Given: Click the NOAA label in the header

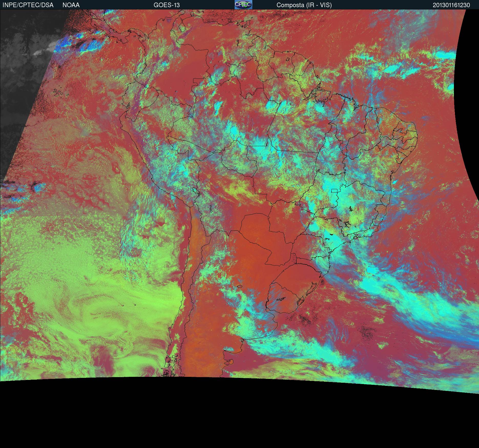Looking at the screenshot, I should [x=71, y=5].
